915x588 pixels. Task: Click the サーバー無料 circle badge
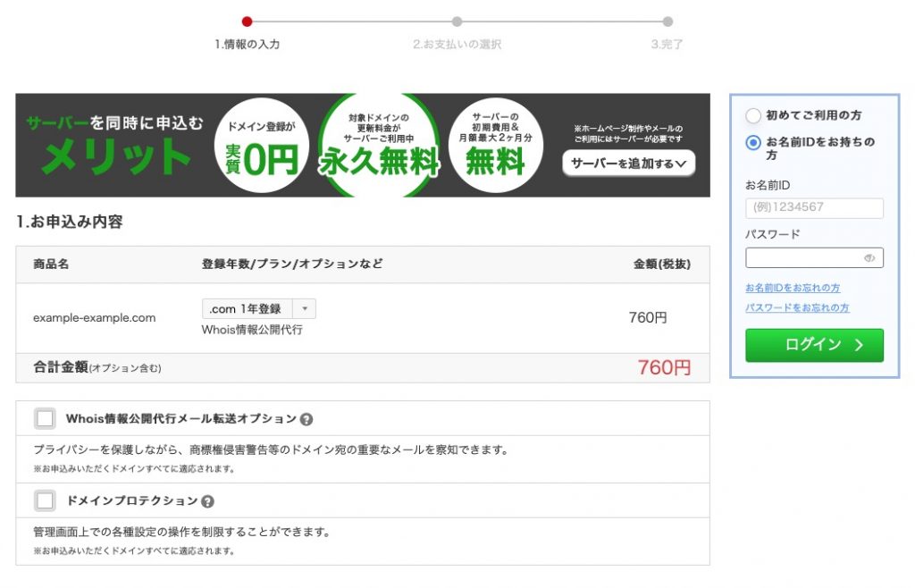tap(496, 146)
